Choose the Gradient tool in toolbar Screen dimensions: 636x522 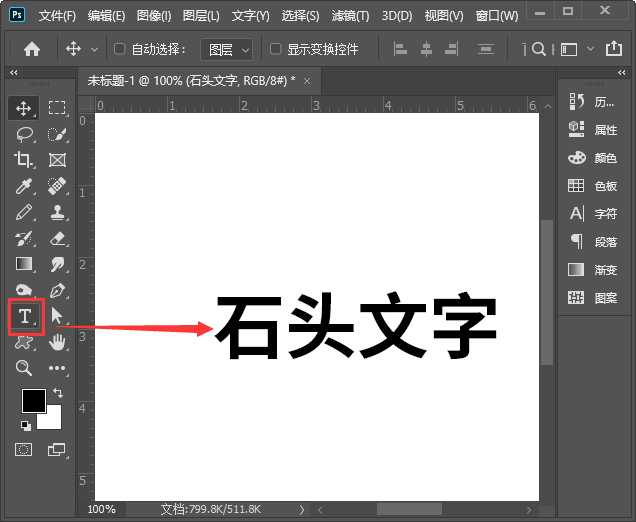tap(25, 264)
